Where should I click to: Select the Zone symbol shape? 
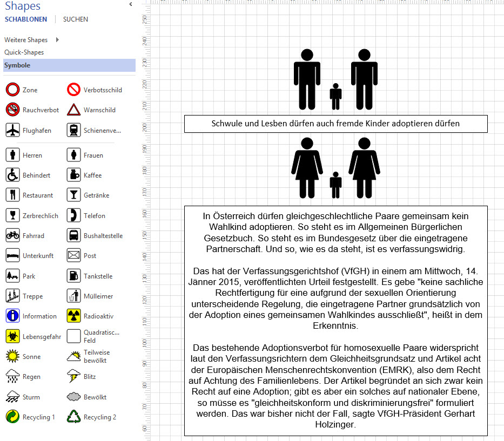13,90
